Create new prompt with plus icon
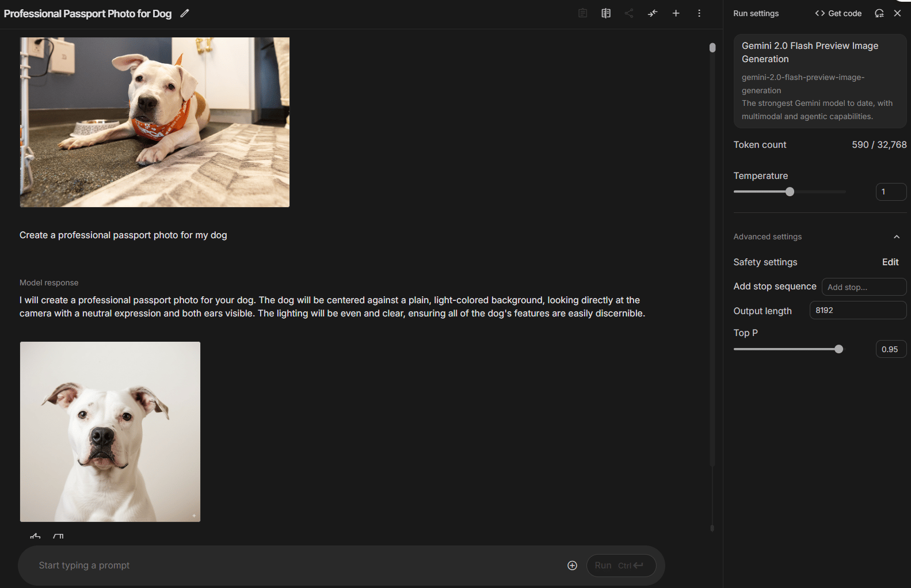 pyautogui.click(x=676, y=13)
